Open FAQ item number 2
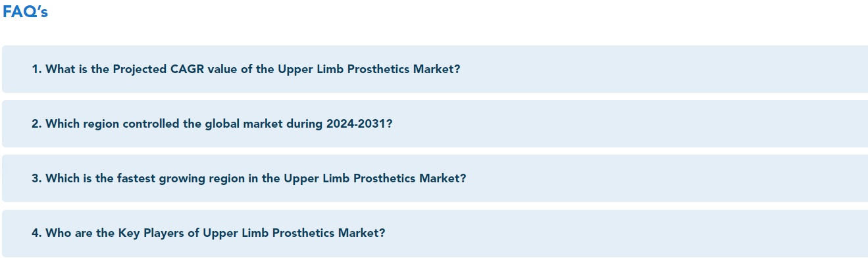 [435, 124]
